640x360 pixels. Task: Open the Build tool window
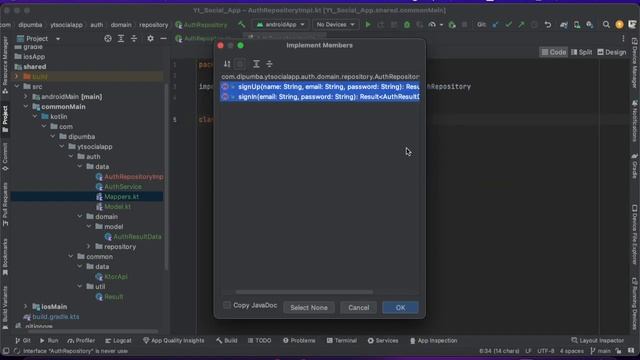click(x=227, y=340)
